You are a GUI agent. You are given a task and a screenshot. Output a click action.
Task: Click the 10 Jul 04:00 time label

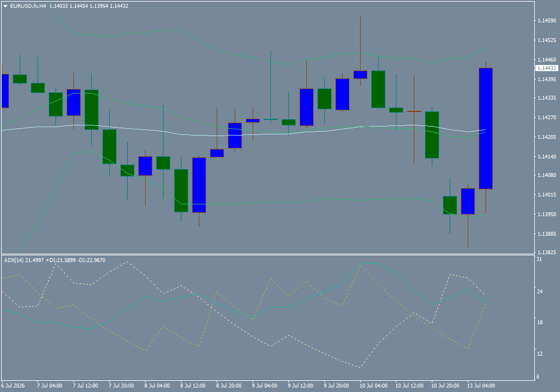point(373,386)
